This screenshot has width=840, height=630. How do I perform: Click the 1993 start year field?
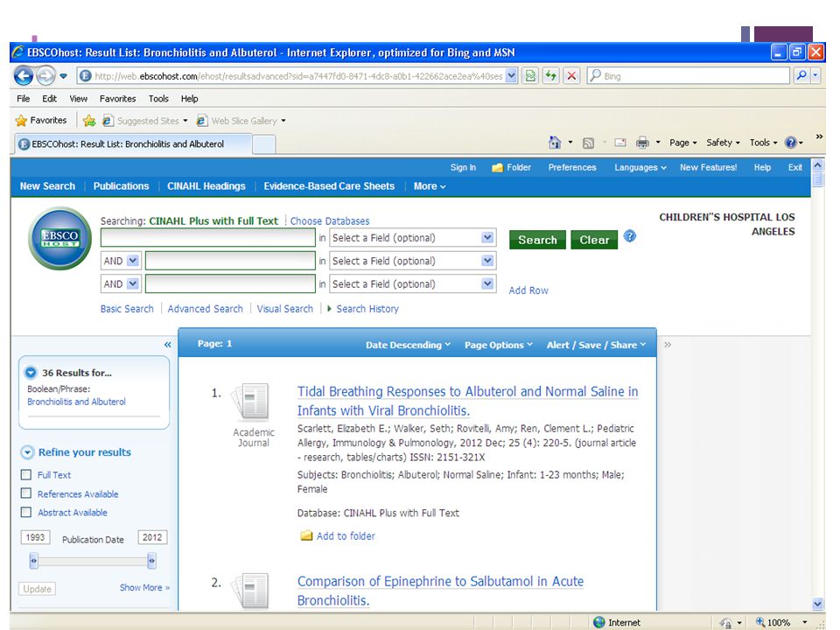pyautogui.click(x=35, y=537)
